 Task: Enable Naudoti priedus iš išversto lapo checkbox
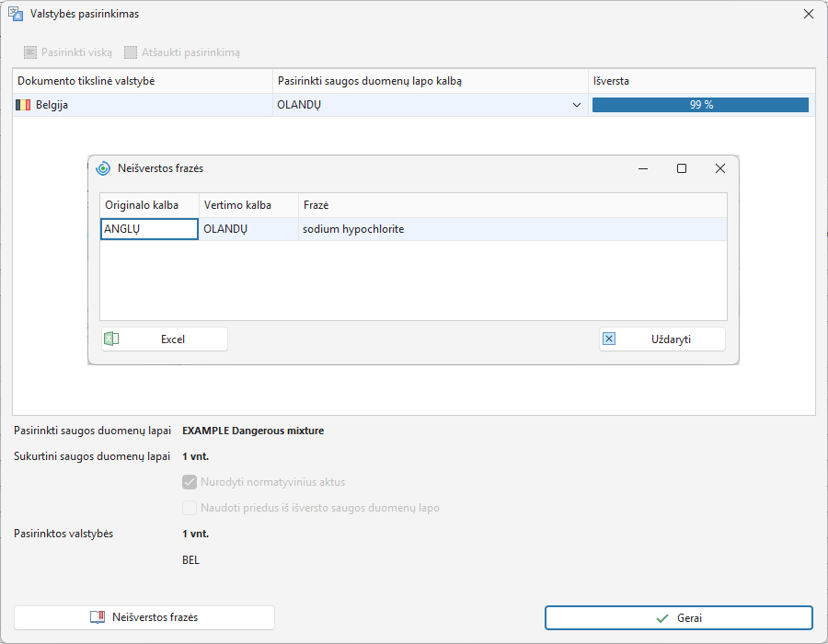pos(190,508)
